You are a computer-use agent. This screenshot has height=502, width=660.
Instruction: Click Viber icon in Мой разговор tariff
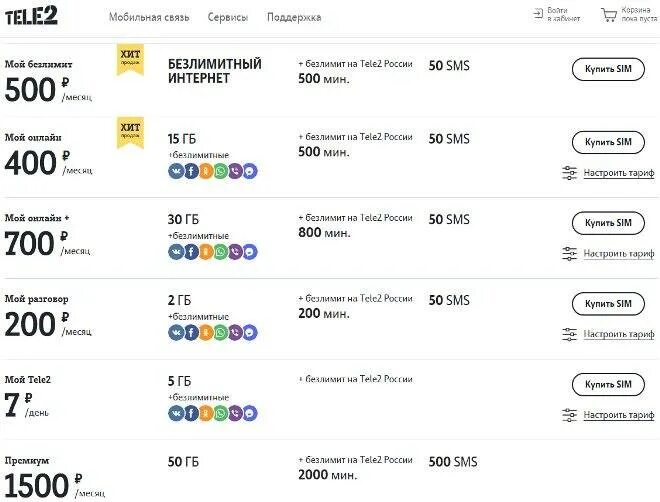click(235, 332)
